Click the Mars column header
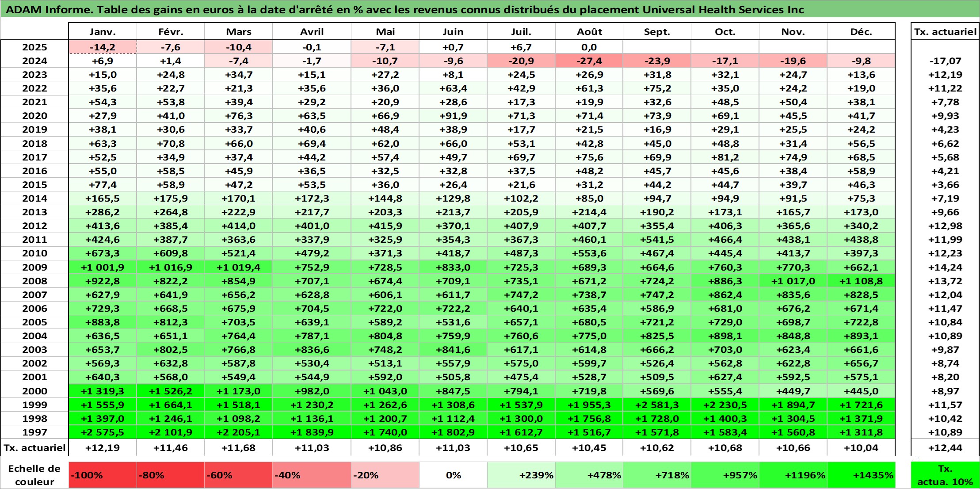 [239, 31]
